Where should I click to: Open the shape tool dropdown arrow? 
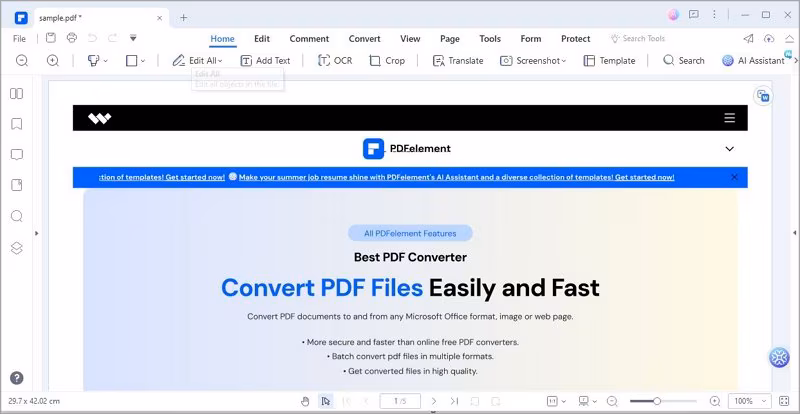pos(143,61)
